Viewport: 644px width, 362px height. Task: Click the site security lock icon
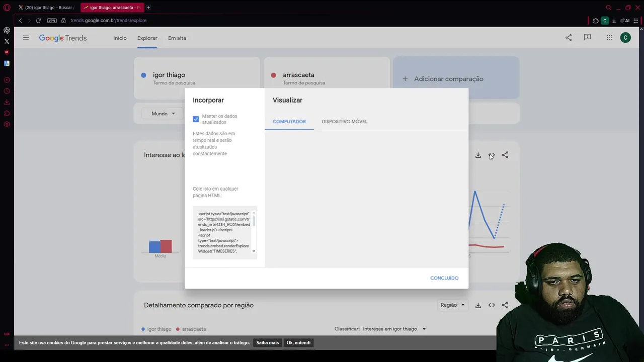63,21
